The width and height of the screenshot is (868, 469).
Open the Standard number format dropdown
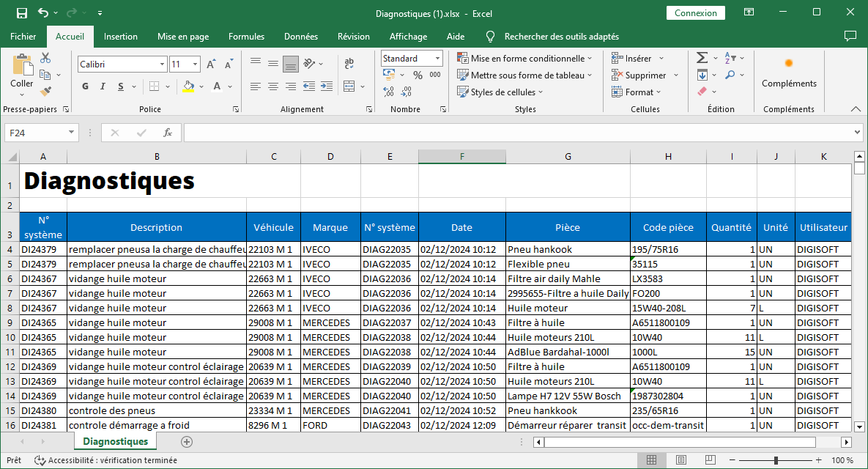[437, 58]
